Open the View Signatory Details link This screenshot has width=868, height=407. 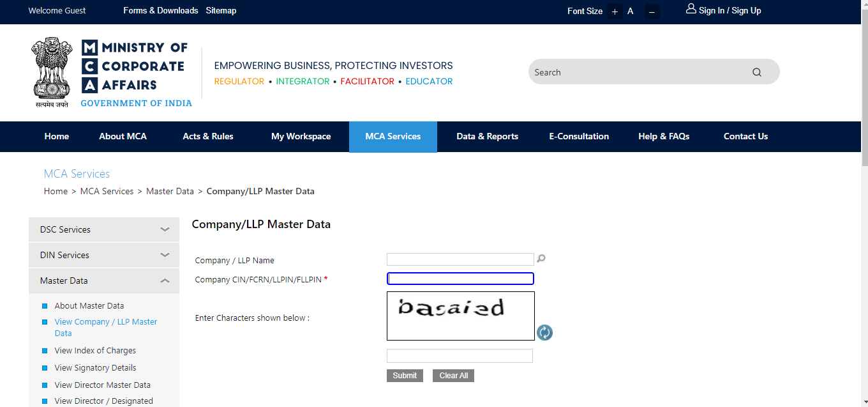tap(95, 367)
